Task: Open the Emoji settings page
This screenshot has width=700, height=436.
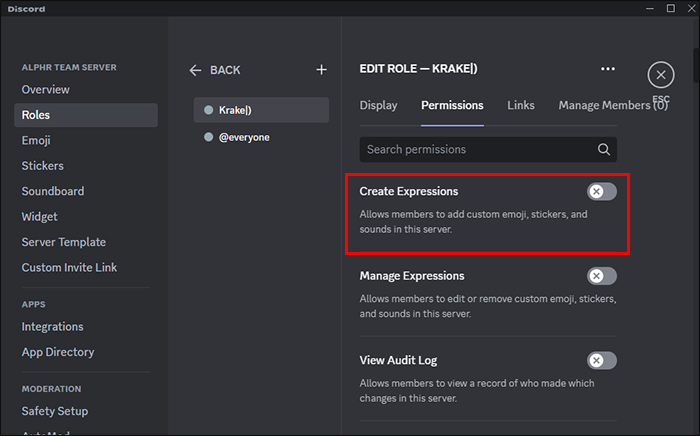Action: (x=36, y=141)
